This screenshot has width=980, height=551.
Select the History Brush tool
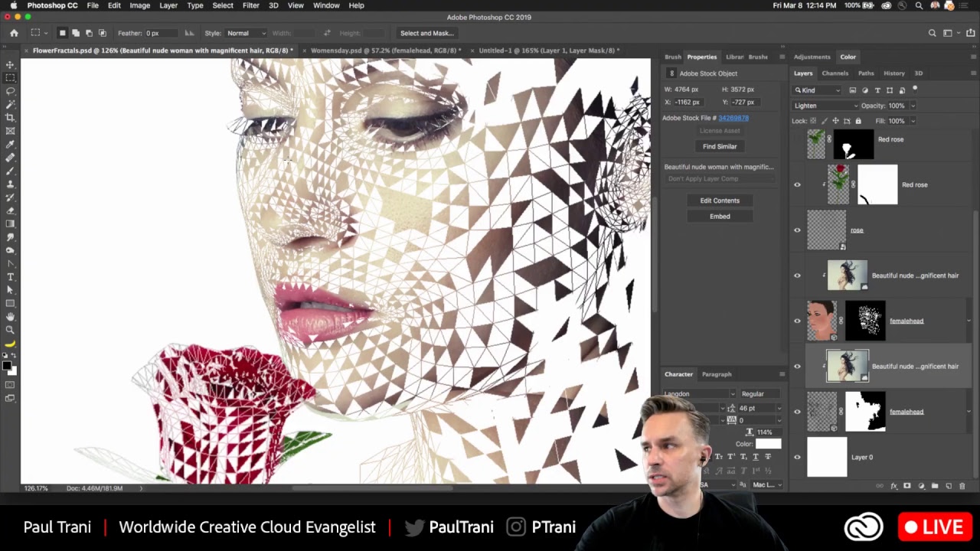coord(10,197)
